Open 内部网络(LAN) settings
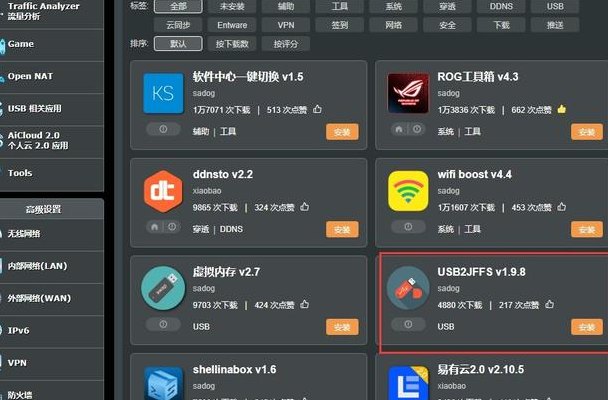 click(x=52, y=266)
